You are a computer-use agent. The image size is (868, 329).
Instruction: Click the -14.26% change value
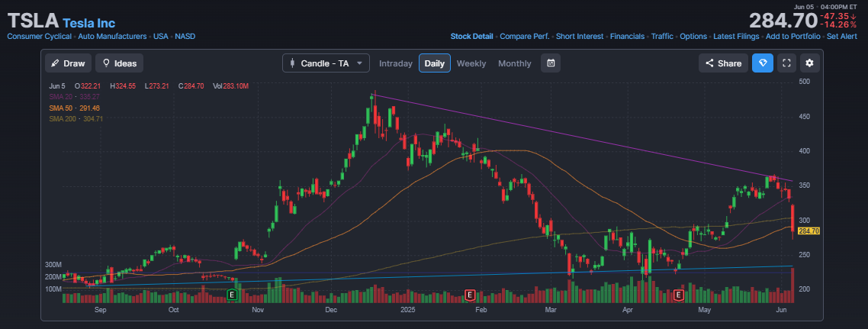(x=837, y=25)
